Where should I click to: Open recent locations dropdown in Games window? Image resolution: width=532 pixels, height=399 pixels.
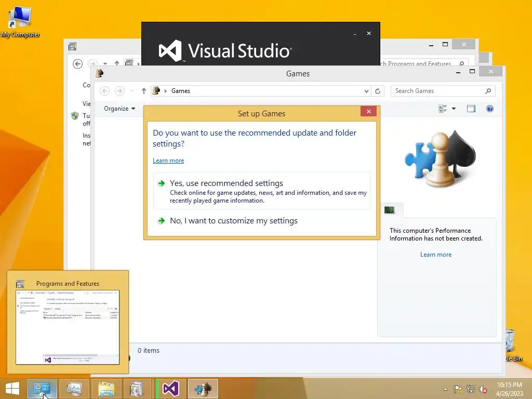(132, 91)
